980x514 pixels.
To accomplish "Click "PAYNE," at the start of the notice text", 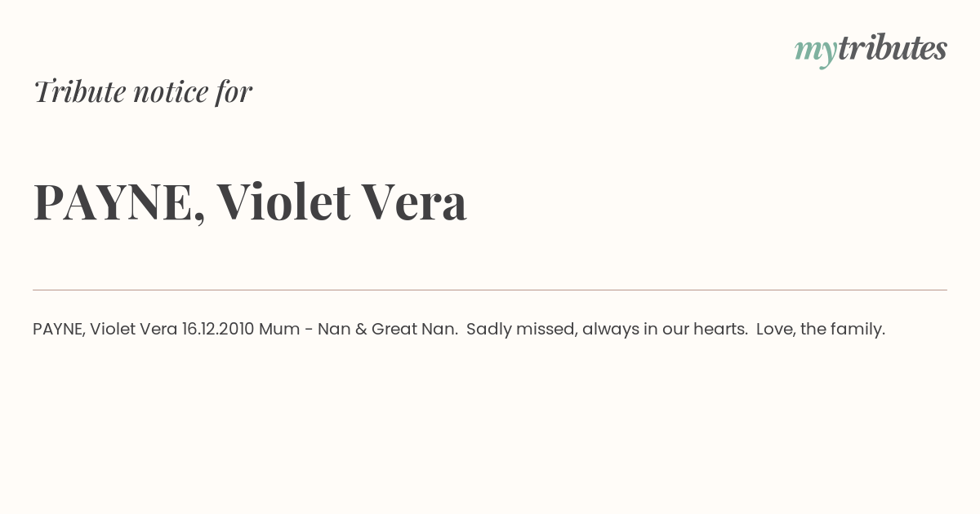I will [59, 330].
